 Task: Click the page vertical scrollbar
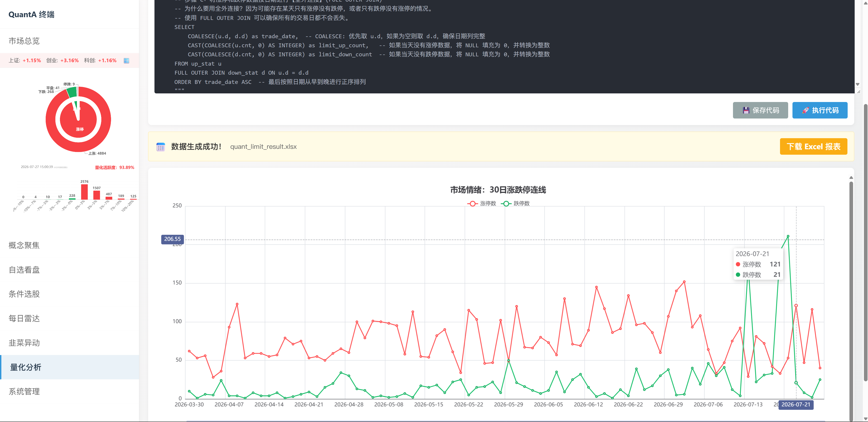(x=865, y=243)
